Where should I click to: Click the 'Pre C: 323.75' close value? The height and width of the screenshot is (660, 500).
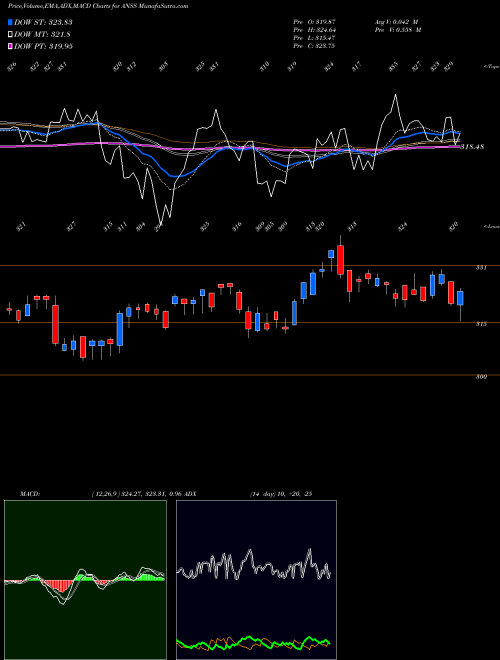314,46
